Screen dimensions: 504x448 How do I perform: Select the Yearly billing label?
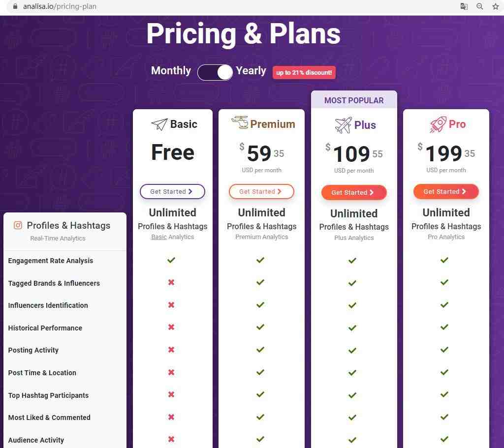coord(251,70)
